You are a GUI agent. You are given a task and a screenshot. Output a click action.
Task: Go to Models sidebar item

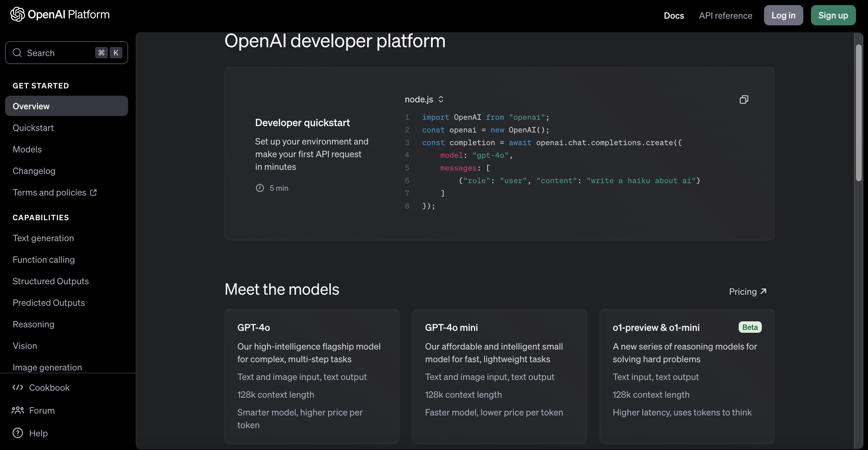click(x=27, y=149)
